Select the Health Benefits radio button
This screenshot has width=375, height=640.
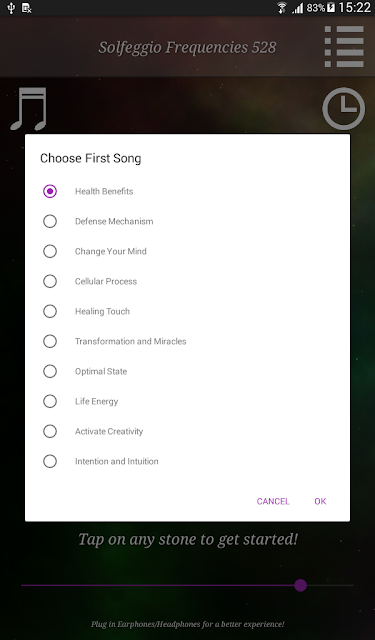click(50, 191)
